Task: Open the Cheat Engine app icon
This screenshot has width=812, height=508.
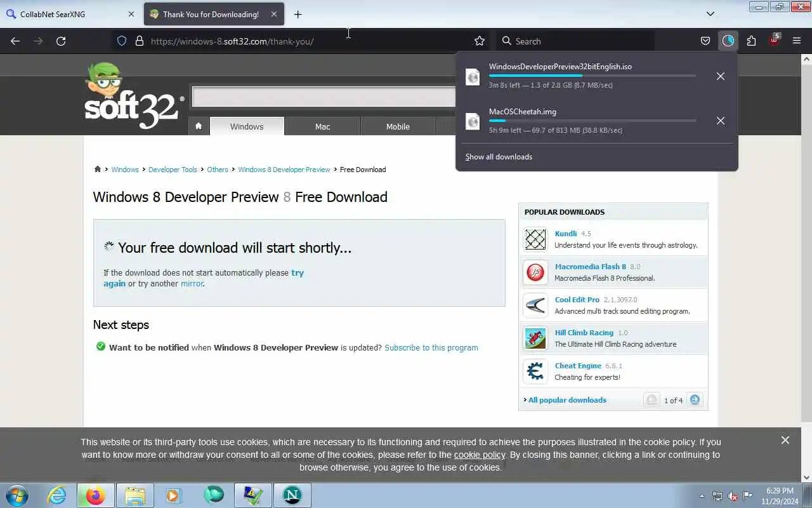Action: tap(535, 371)
